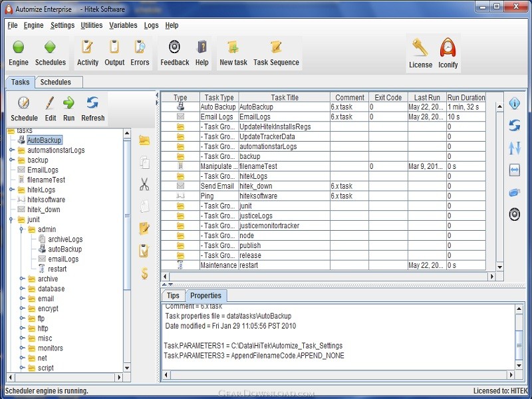Click the green Engine status icon
The height and width of the screenshot is (399, 532).
pyautogui.click(x=19, y=47)
